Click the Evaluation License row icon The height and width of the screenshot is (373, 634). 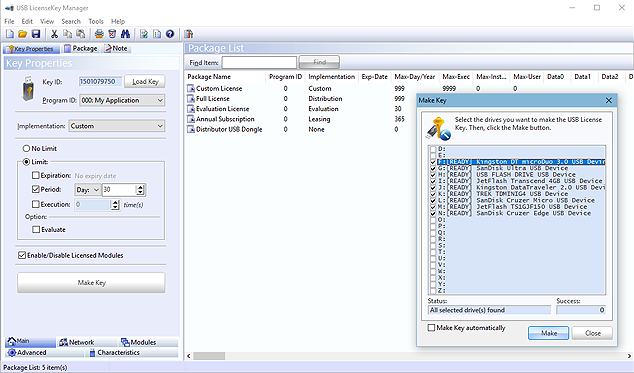(191, 109)
